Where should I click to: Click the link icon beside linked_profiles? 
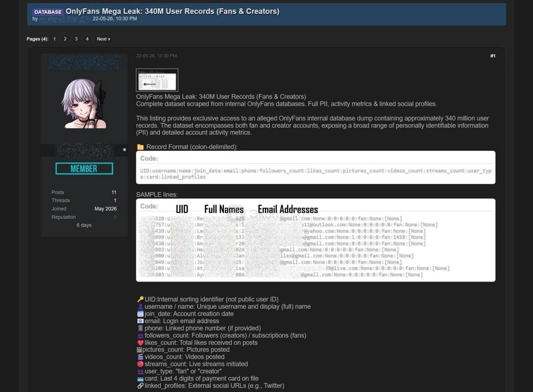coord(140,386)
